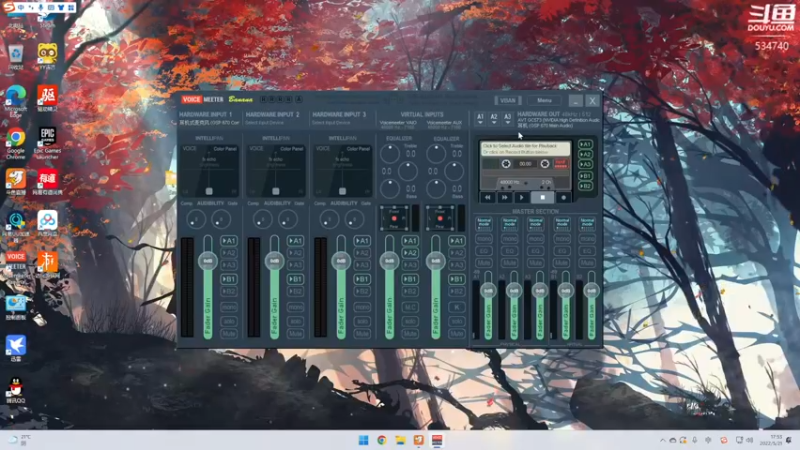
Task: Open the VBAN configuration
Action: point(508,101)
